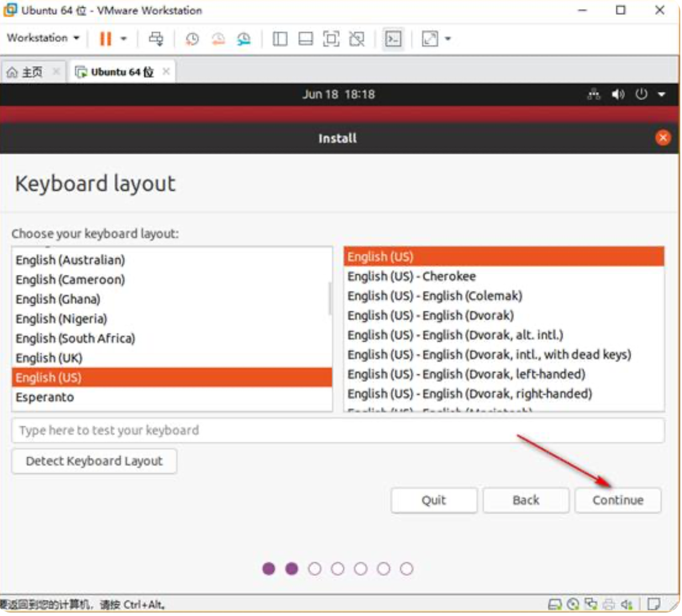Image resolution: width=682 pixels, height=616 pixels.
Task: Click the Ubuntu network status icon
Action: (x=593, y=94)
